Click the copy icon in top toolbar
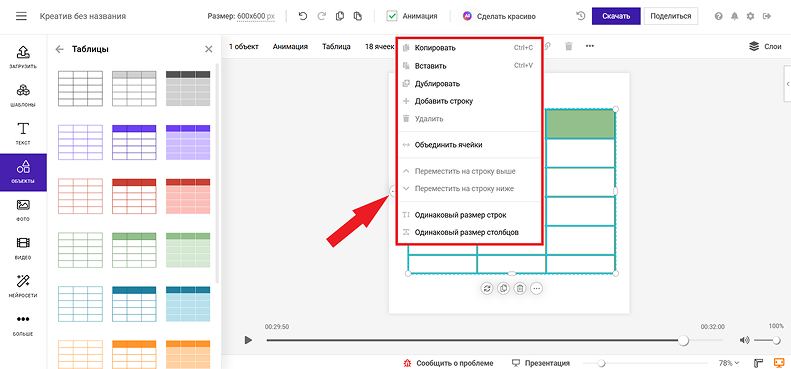 point(340,16)
